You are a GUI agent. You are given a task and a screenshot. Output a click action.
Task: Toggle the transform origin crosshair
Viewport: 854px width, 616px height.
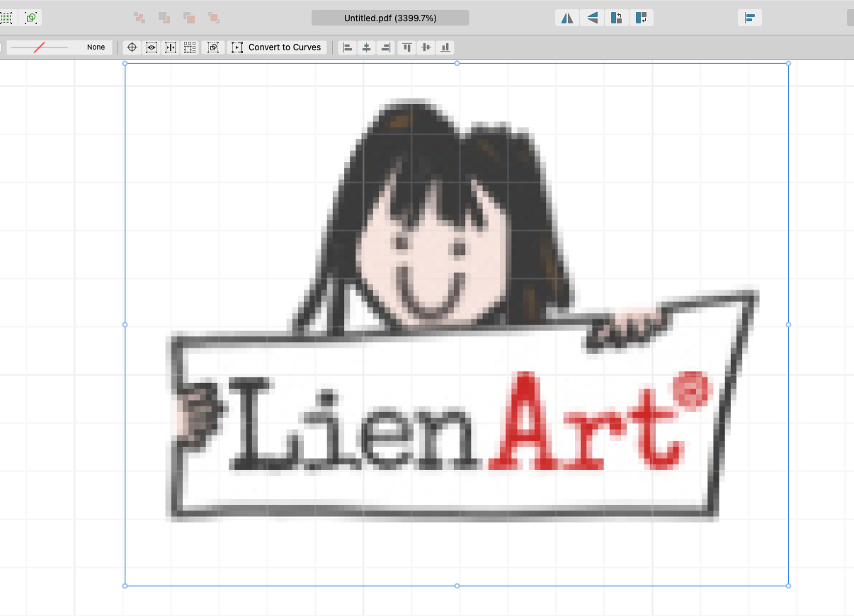tap(131, 47)
